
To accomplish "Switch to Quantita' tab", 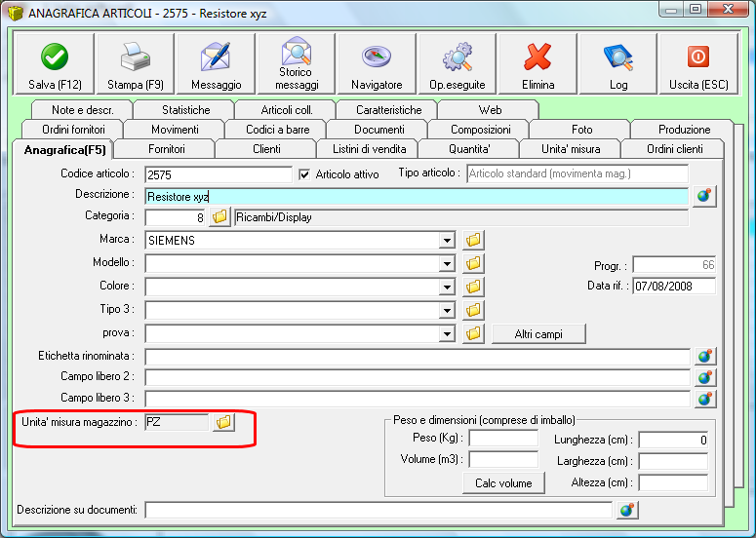I will 469,149.
